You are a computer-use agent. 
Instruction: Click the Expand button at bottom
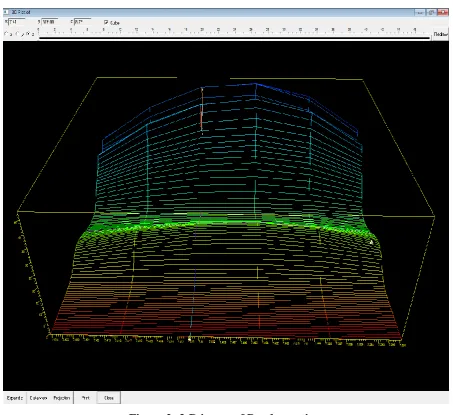pos(15,398)
